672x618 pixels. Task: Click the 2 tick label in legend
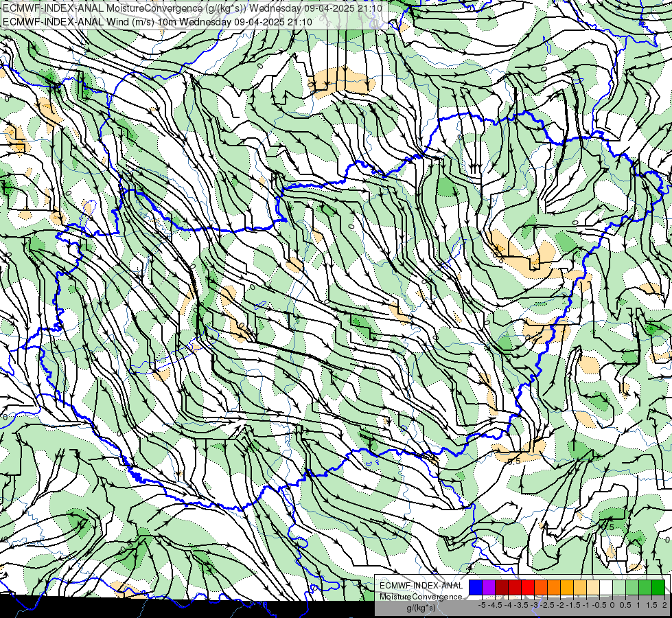pyautogui.click(x=664, y=605)
